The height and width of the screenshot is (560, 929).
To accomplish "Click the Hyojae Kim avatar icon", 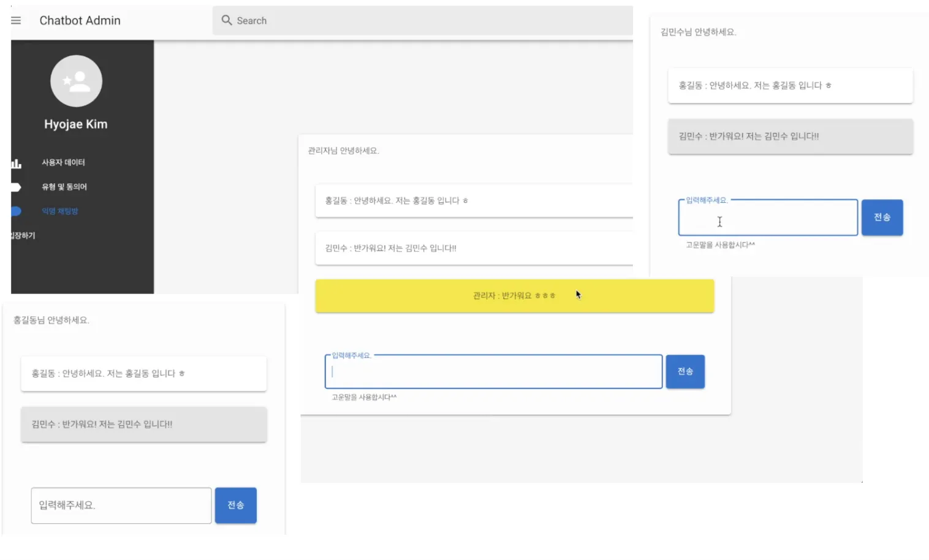I will pos(76,81).
